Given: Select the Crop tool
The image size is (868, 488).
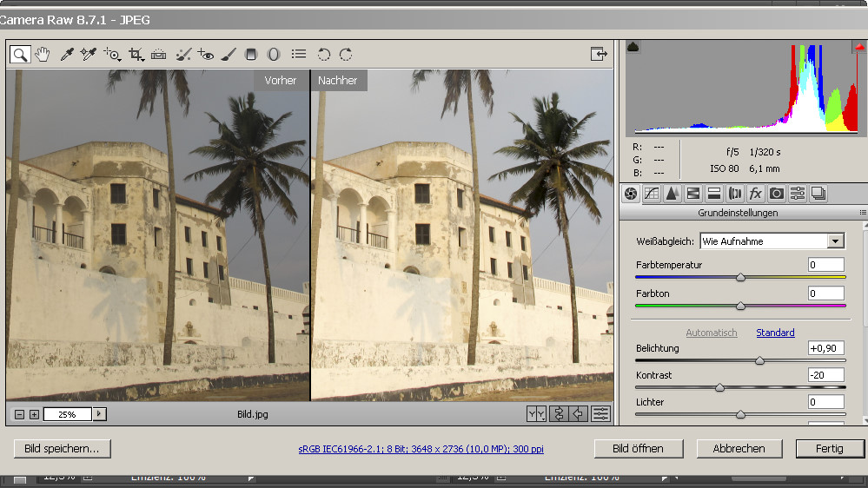Looking at the screenshot, I should click(136, 54).
